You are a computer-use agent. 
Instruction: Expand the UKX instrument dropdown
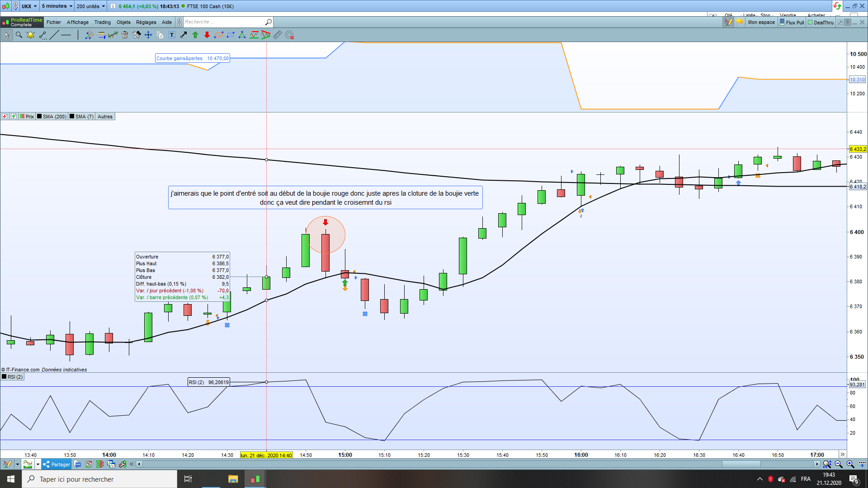pos(29,6)
